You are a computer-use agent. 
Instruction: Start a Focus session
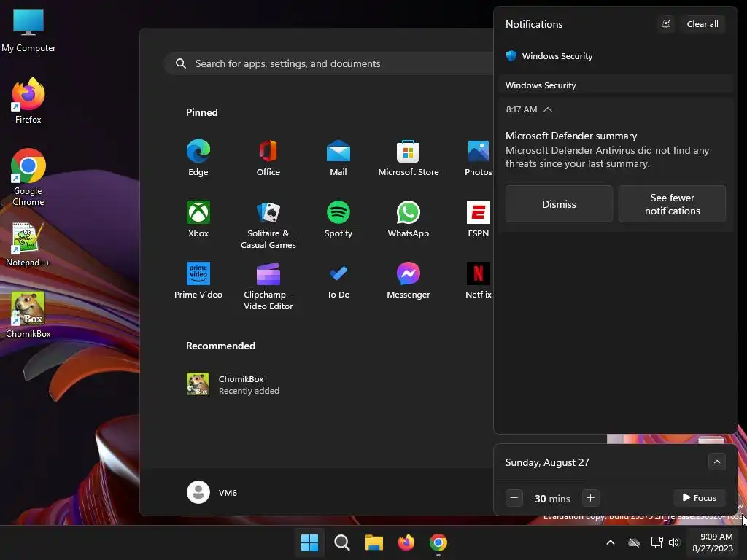[x=700, y=497]
